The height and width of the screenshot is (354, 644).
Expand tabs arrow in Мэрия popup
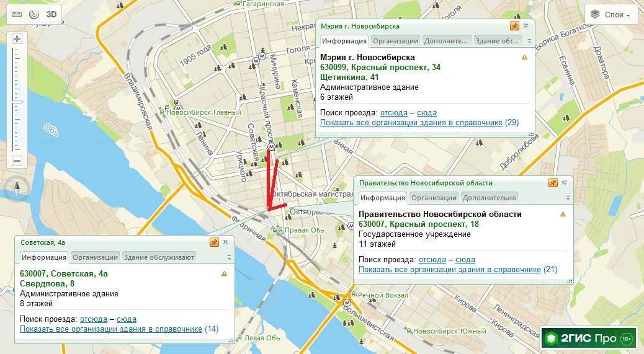tap(529, 41)
